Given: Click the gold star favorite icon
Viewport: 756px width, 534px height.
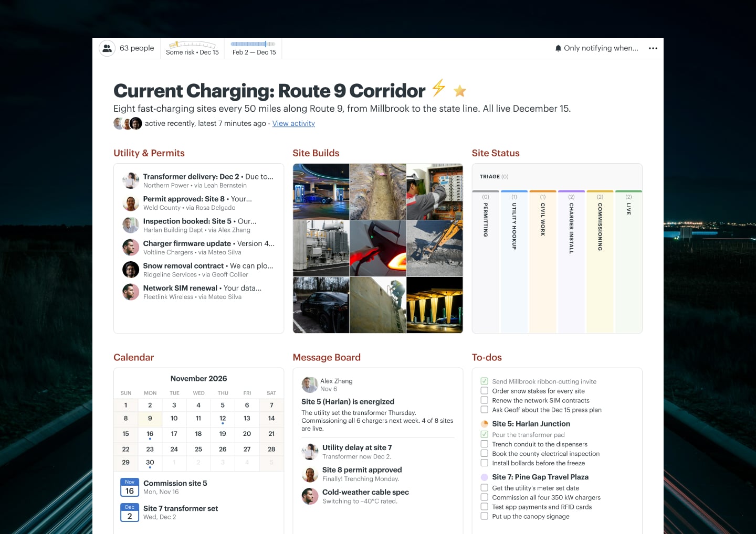Looking at the screenshot, I should pos(460,91).
